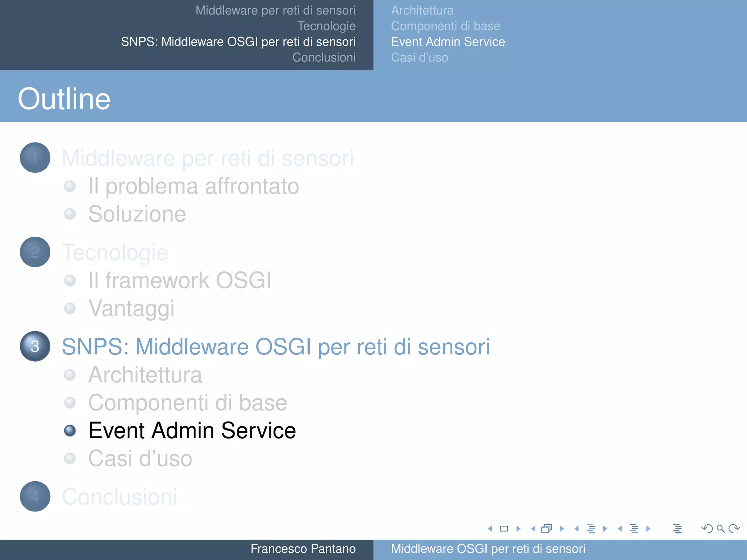Go to previous slide arrow
747x560 pixels.
[490, 528]
